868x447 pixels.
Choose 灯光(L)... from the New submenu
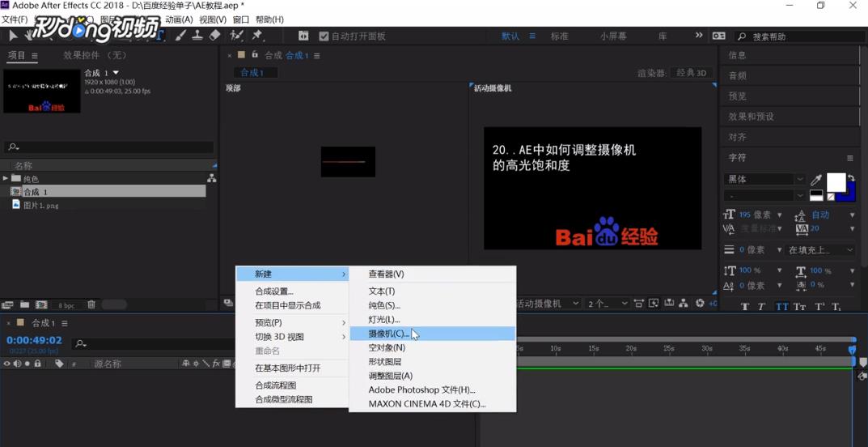coord(432,320)
